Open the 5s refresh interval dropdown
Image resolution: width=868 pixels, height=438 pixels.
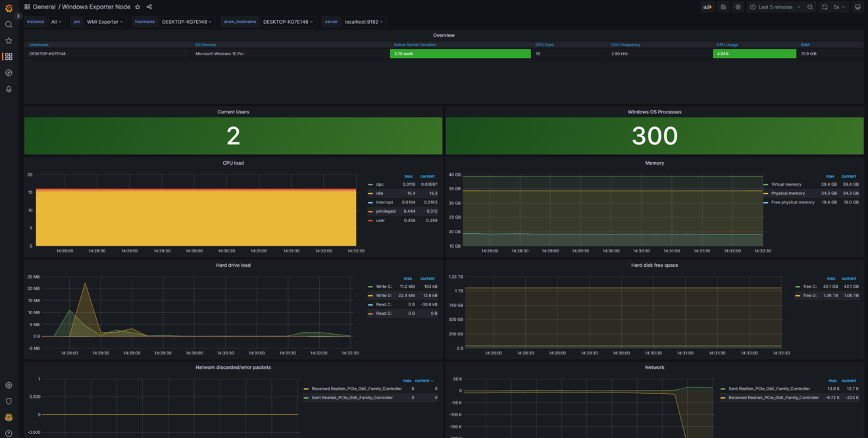coord(839,7)
